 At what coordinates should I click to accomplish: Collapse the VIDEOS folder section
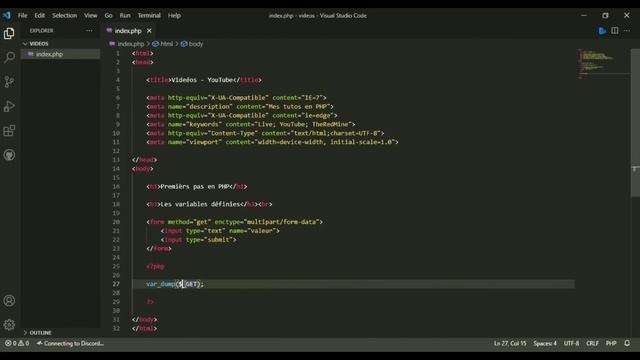click(x=60, y=44)
